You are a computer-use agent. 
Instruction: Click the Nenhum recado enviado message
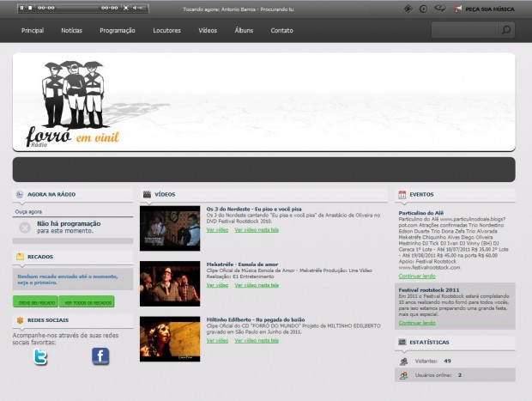click(68, 279)
